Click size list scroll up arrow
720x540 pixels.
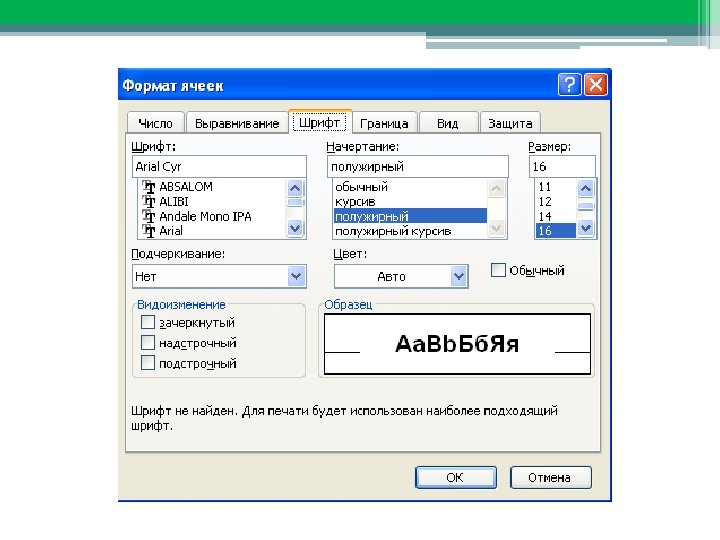585,188
